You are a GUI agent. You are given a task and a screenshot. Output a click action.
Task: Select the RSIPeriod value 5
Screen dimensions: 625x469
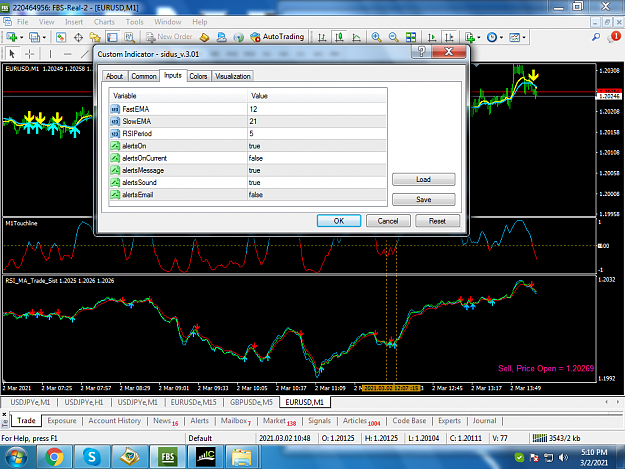[317, 133]
